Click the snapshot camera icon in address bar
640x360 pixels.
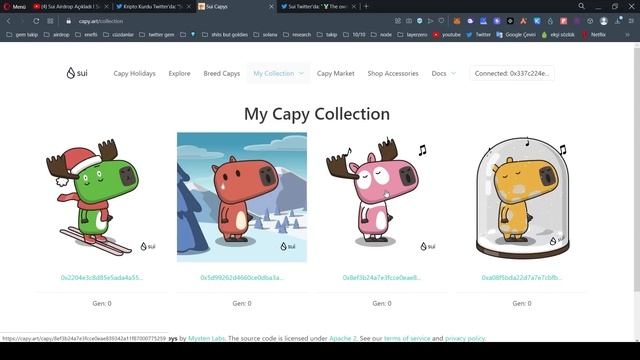point(409,21)
